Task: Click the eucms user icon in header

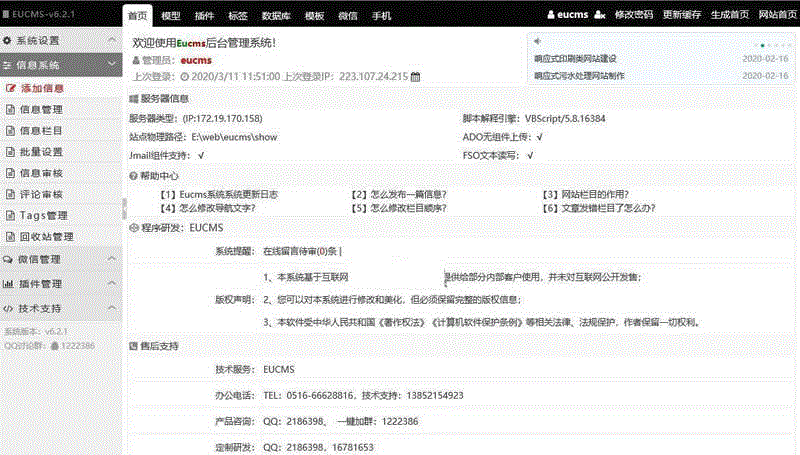Action: (x=551, y=15)
